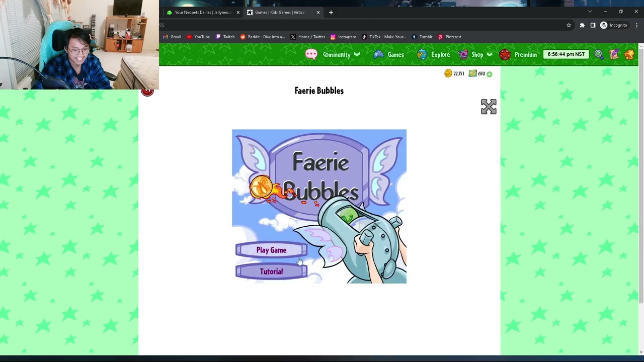Click the Faerie Bubbles page heading

tap(319, 90)
